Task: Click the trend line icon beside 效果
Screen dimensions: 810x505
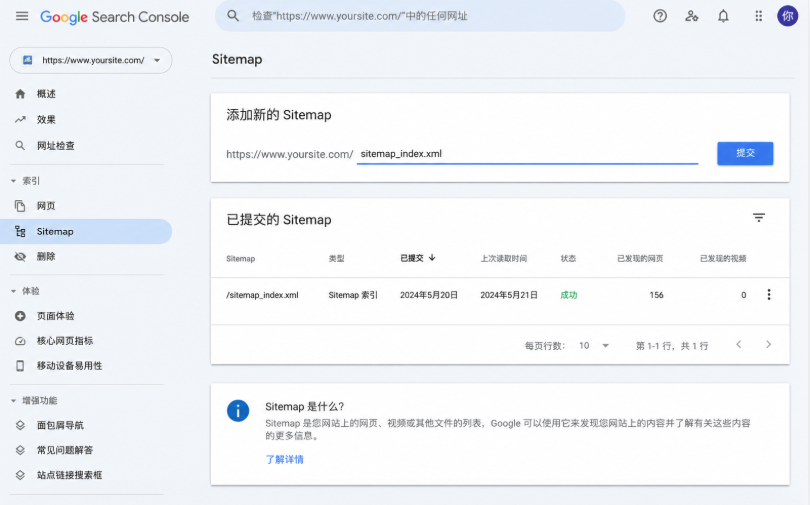Action: click(x=20, y=120)
